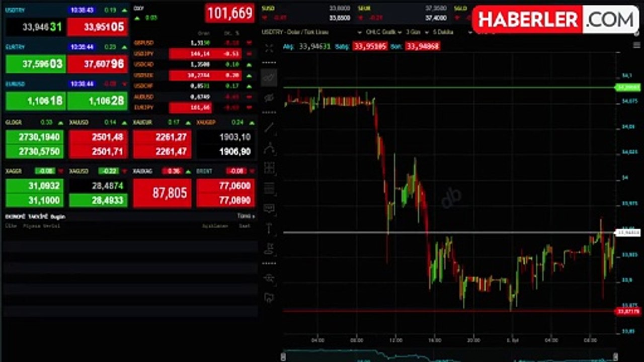Click the GLDGR second price 2730,5750
The height and width of the screenshot is (362, 644).
34,151
